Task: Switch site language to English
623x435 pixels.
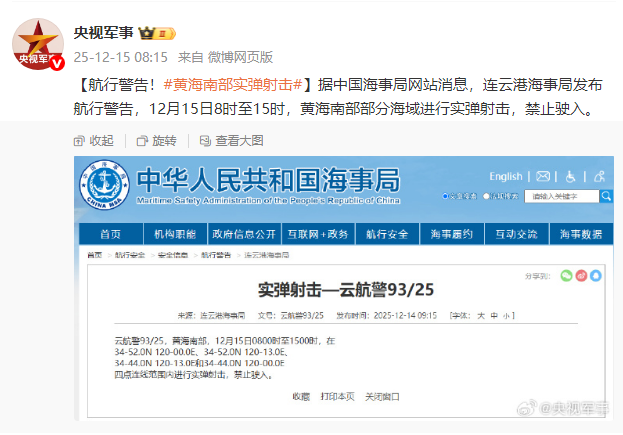Action: point(505,177)
